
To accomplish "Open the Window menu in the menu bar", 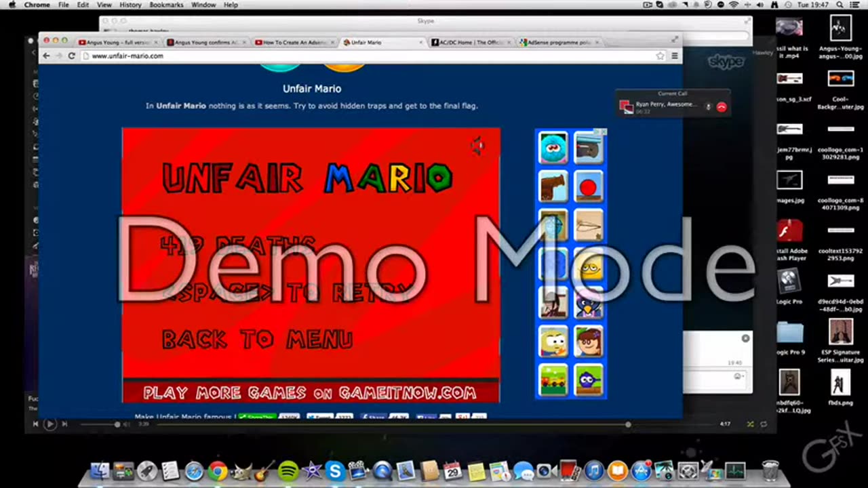I will click(203, 5).
